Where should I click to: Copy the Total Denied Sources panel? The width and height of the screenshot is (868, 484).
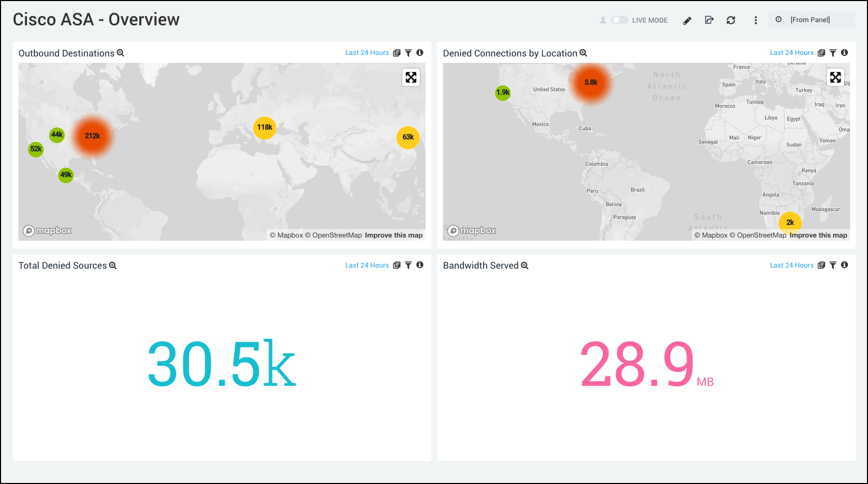[397, 265]
